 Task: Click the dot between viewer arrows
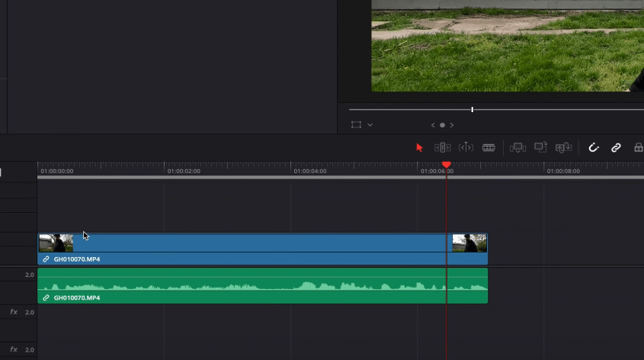pos(442,125)
